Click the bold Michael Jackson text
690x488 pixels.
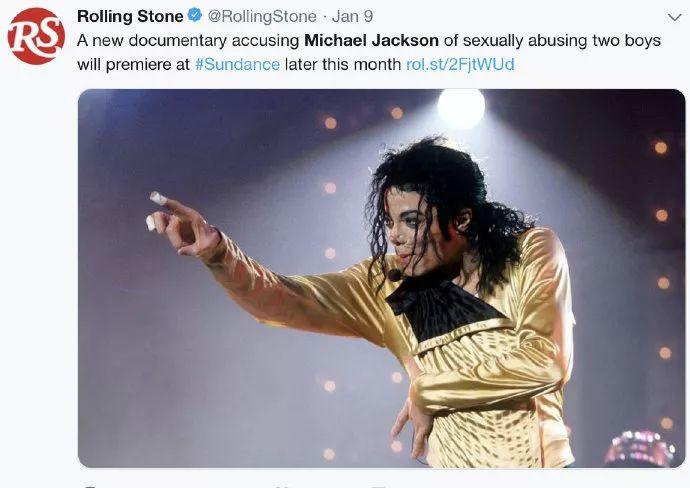tap(371, 40)
